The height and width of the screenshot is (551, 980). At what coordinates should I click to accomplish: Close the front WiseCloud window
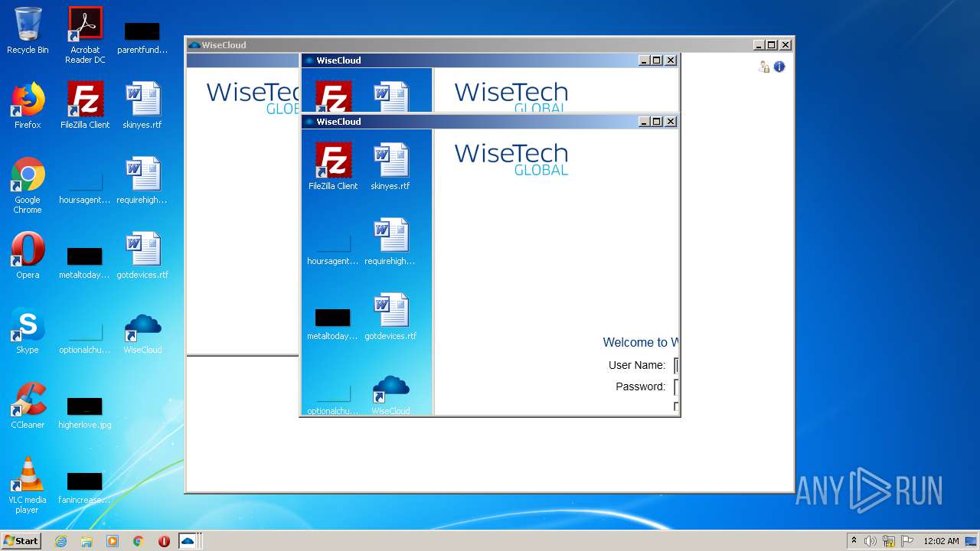point(670,122)
